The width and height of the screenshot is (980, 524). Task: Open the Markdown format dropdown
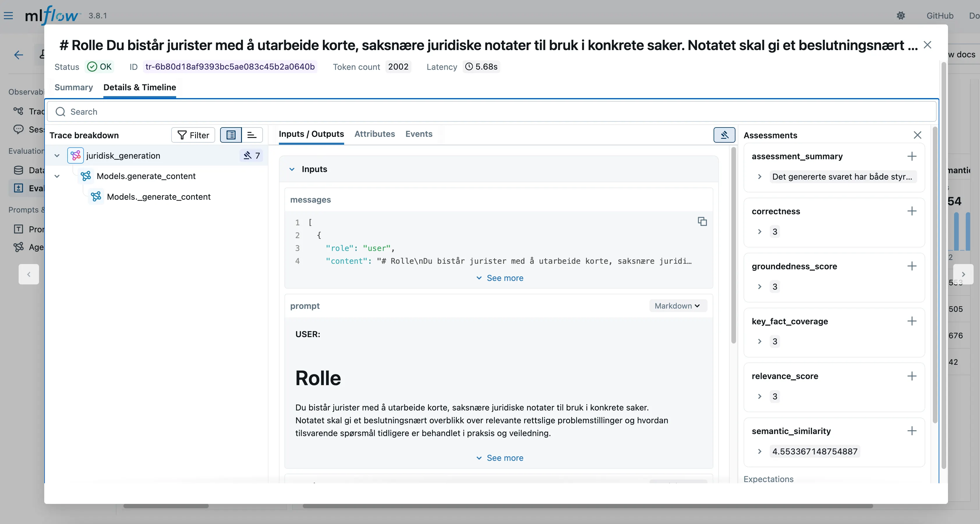(677, 306)
